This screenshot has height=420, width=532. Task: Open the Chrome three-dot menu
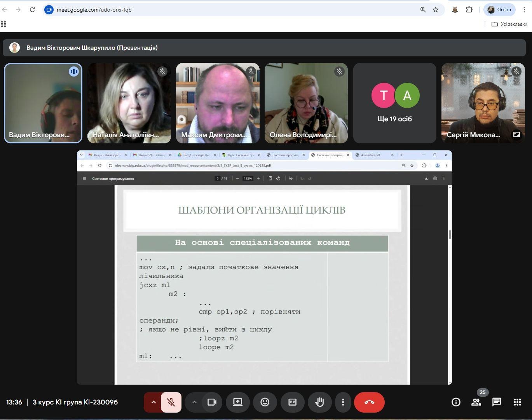click(524, 10)
